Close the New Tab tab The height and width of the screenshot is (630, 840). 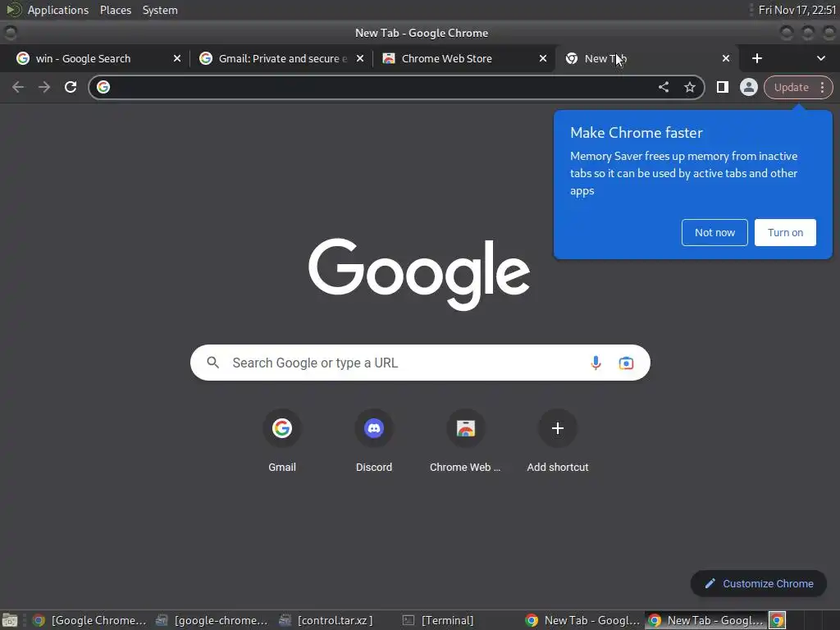[x=726, y=58]
